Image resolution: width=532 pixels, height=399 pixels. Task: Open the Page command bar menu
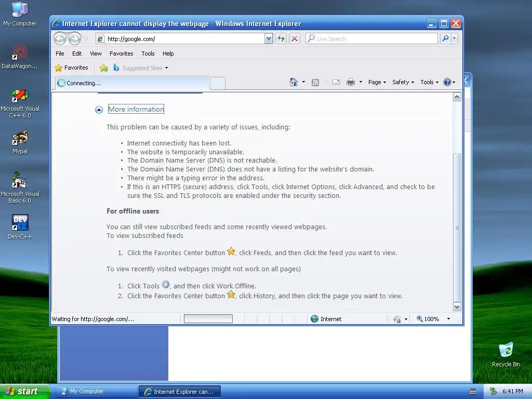377,82
